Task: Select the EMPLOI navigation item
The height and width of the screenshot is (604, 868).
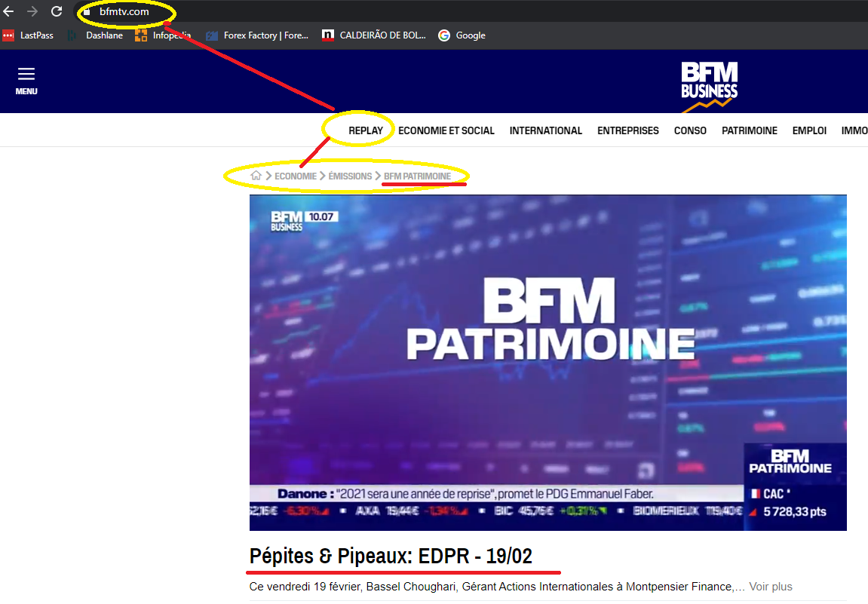Action: tap(809, 130)
